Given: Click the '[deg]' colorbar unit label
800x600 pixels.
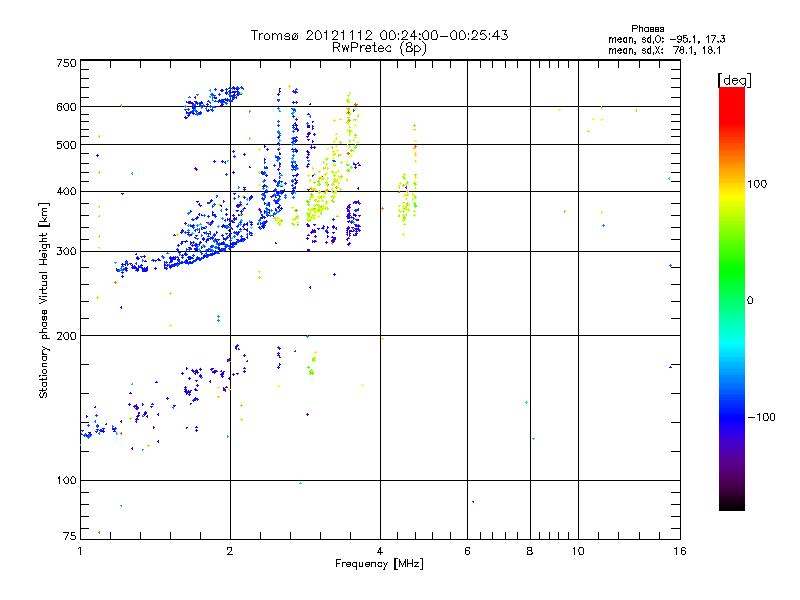Looking at the screenshot, I should click(734, 80).
